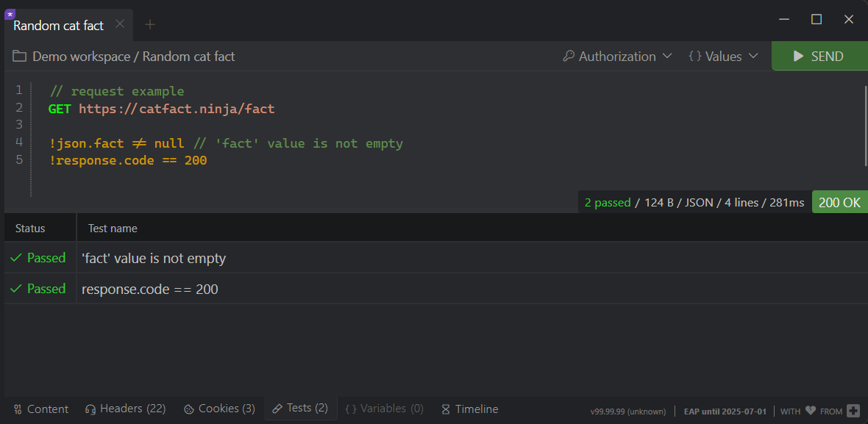Image resolution: width=868 pixels, height=424 pixels.
Task: Open the Demo workspace / Random cat fact breadcrumb
Action: click(x=133, y=57)
